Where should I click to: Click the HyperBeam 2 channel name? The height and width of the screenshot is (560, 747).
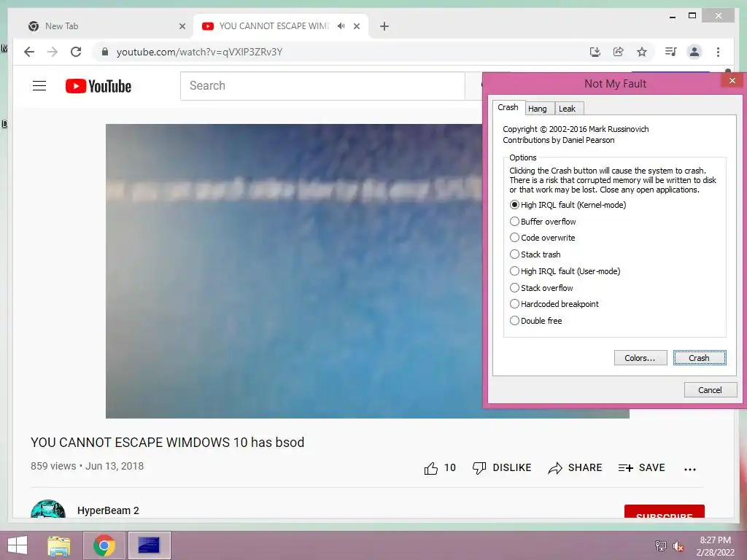(x=108, y=510)
